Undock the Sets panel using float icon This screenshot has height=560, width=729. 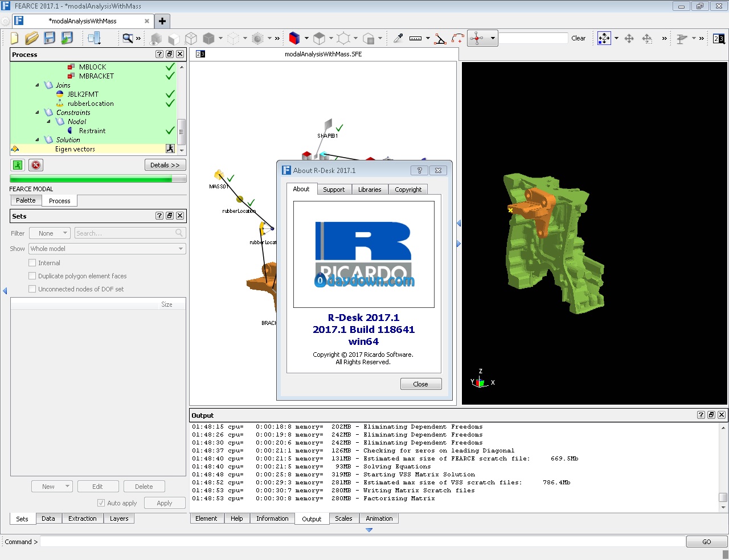[x=170, y=216]
